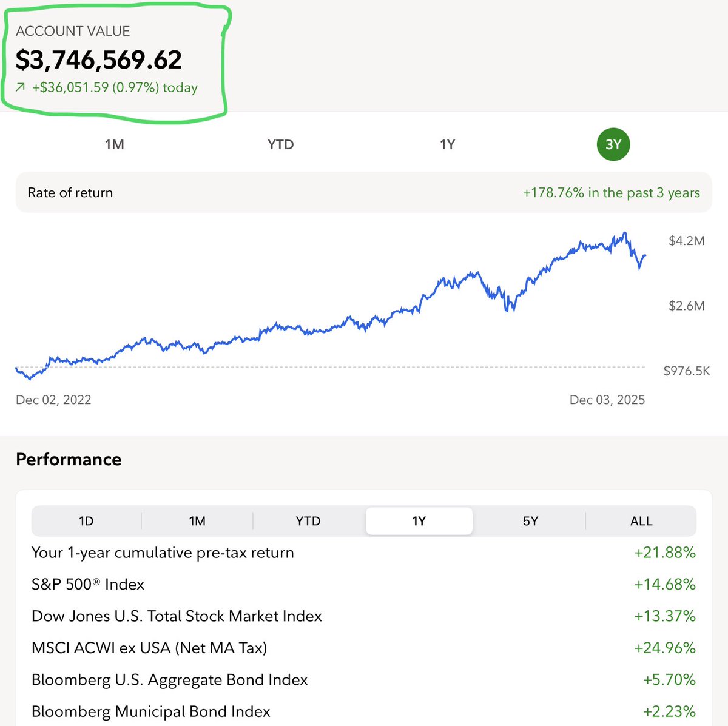Switch Performance to YTD tab
This screenshot has height=726, width=728.
pos(308,521)
